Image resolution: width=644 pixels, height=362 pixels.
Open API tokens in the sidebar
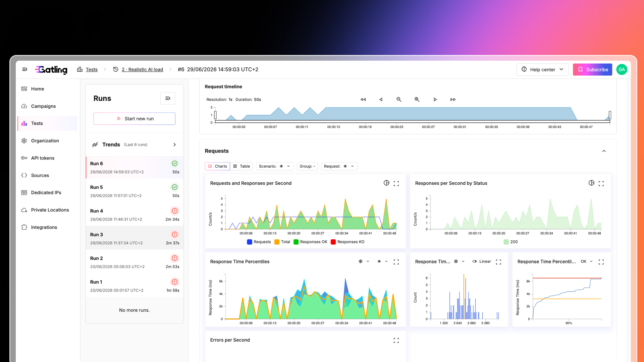coord(47,158)
